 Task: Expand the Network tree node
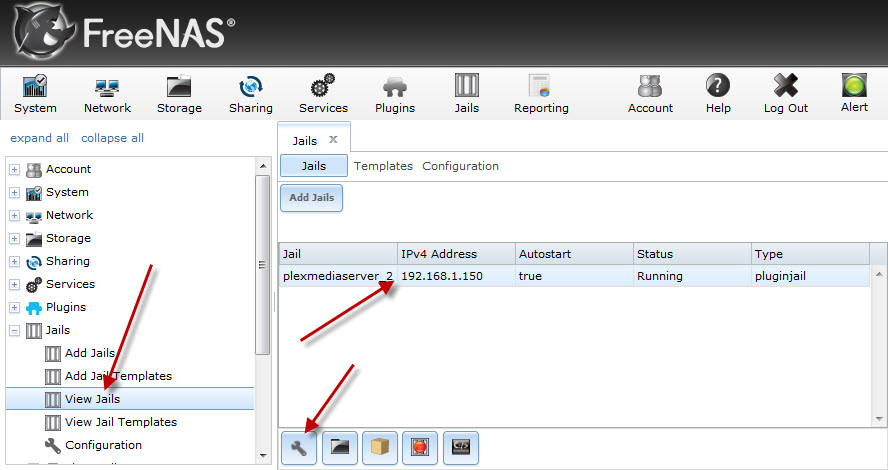pyautogui.click(x=15, y=216)
